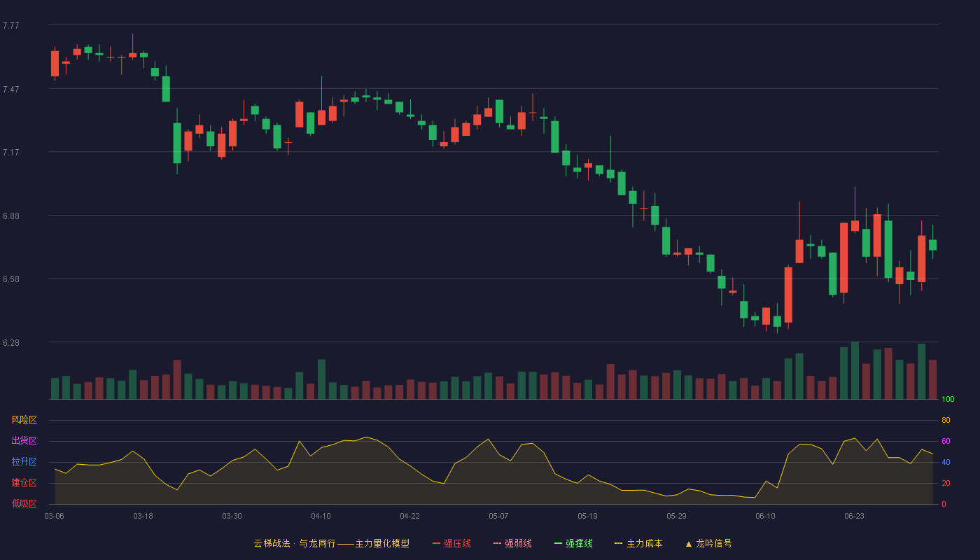
Task: Click the 6.58 price axis label
Action: point(10,279)
